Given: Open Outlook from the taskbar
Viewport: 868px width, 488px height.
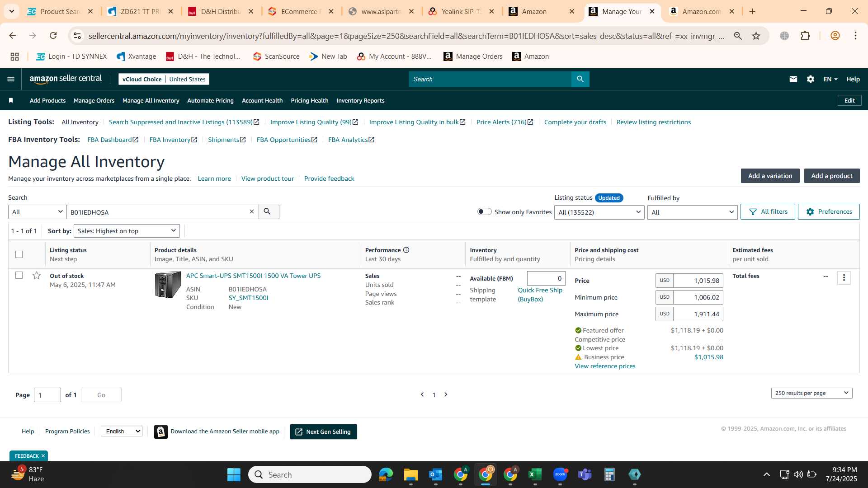Looking at the screenshot, I should [x=435, y=474].
